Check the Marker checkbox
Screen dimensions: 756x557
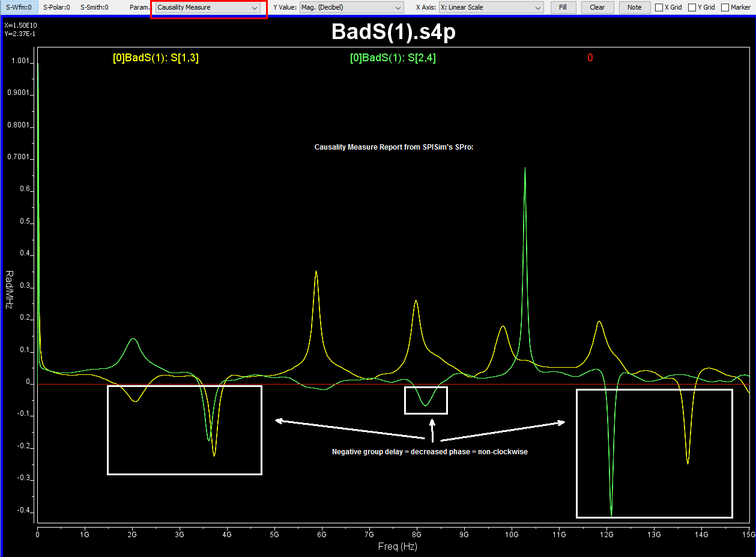coord(725,8)
